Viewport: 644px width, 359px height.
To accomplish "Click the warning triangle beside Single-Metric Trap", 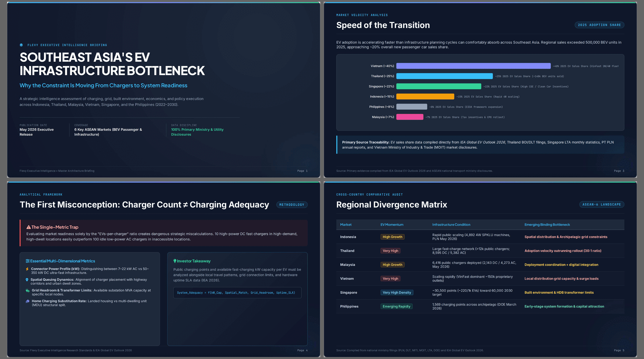I will point(29,227).
